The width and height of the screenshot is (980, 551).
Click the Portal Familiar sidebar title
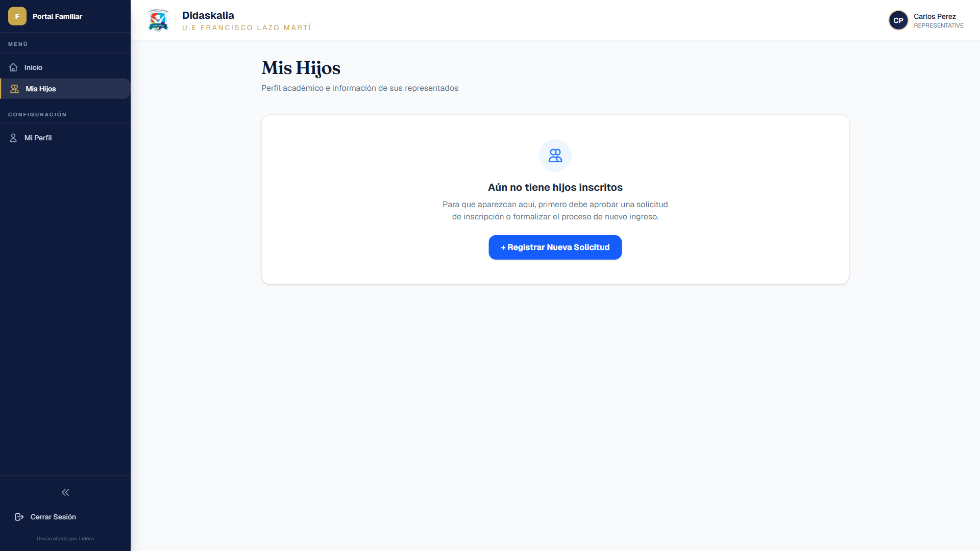point(57,16)
